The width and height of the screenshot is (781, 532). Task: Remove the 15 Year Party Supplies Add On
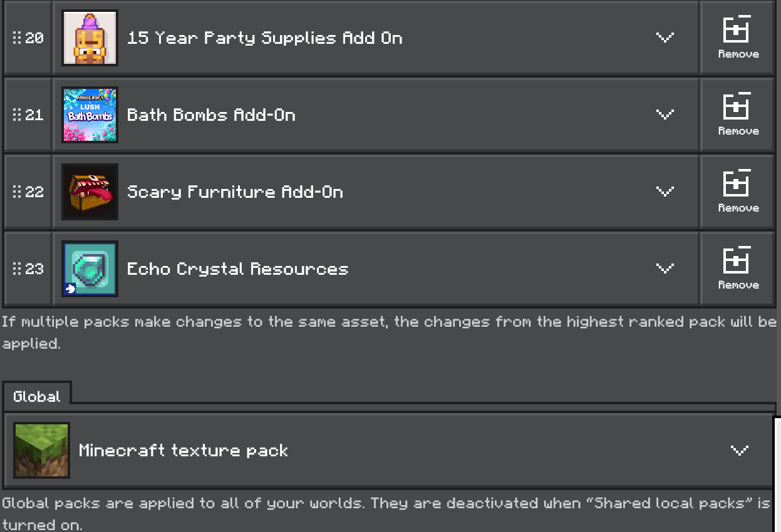click(x=738, y=38)
